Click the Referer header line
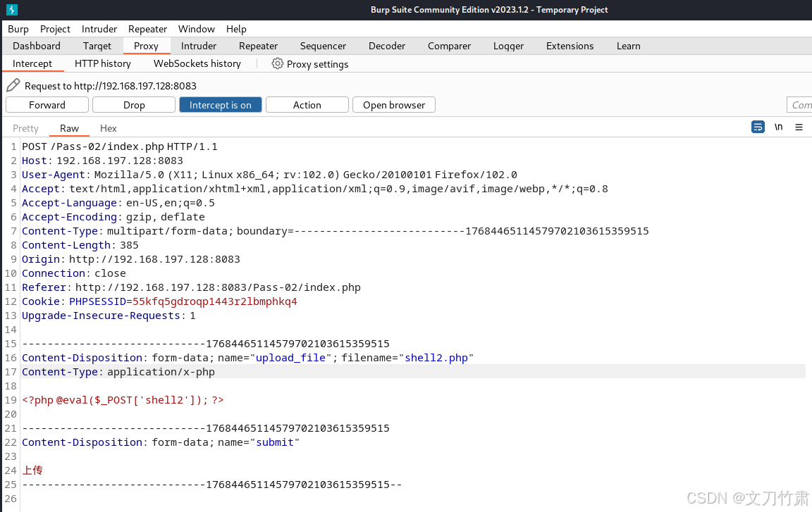Viewport: 812px width, 512px height. click(x=191, y=287)
